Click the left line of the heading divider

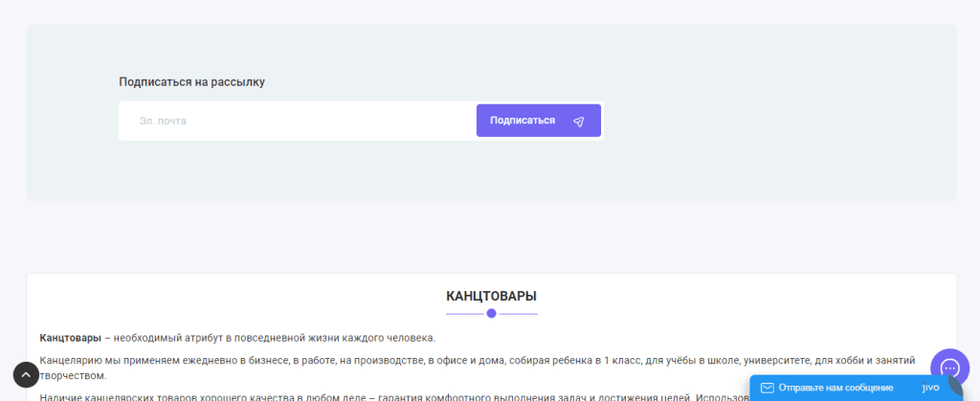tap(464, 313)
